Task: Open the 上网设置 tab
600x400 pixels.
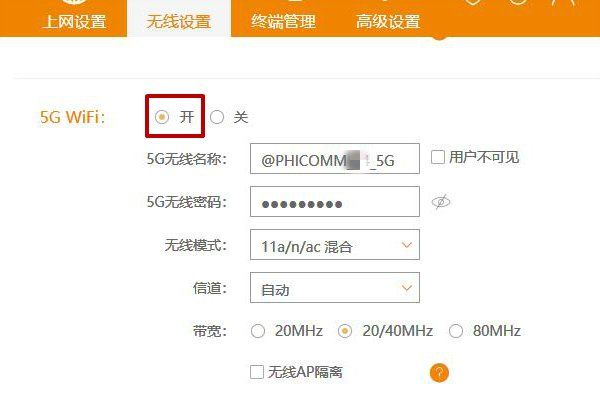Action: [74, 21]
